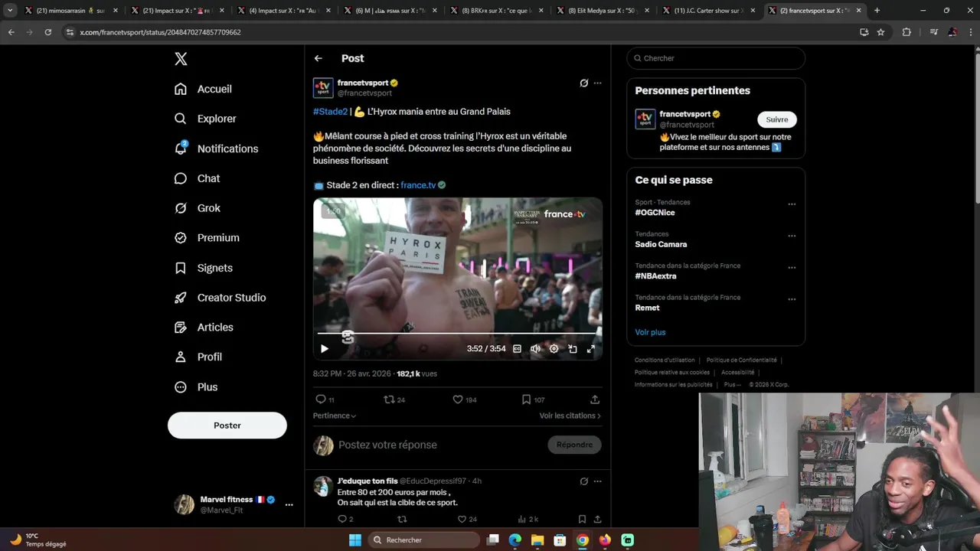Like the post with 194 likes

point(465,399)
